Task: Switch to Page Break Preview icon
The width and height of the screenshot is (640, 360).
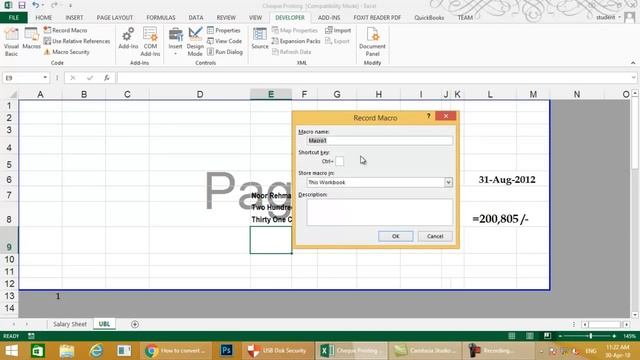Action: pyautogui.click(x=547, y=336)
